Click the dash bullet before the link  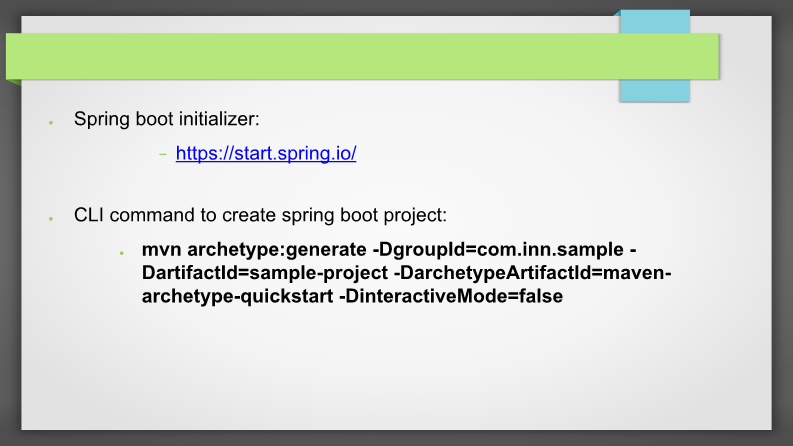[163, 154]
